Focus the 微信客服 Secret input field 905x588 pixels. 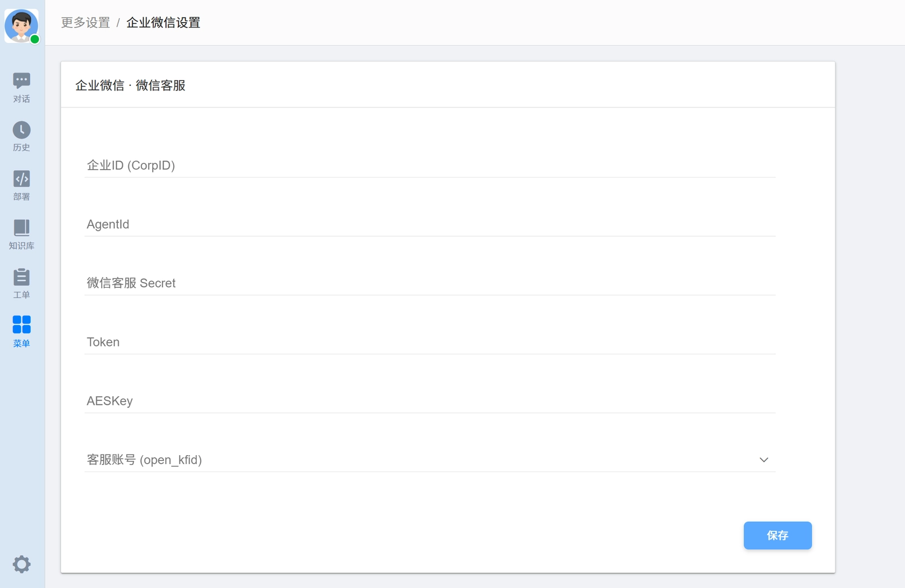pyautogui.click(x=430, y=283)
